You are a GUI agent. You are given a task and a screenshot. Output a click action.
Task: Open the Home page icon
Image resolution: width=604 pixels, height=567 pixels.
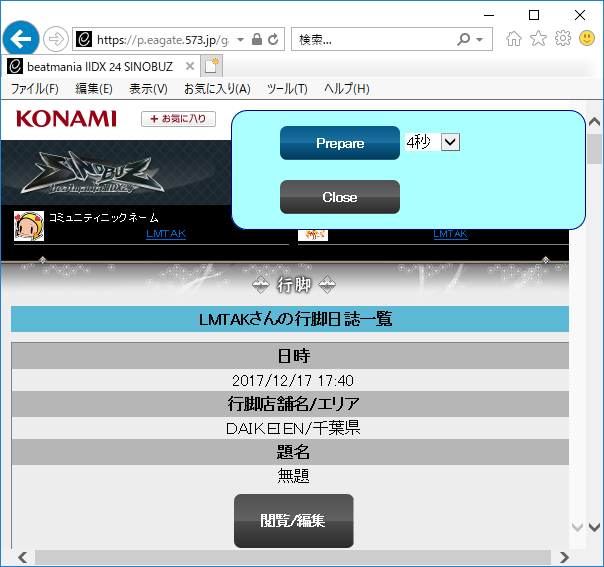[x=514, y=39]
